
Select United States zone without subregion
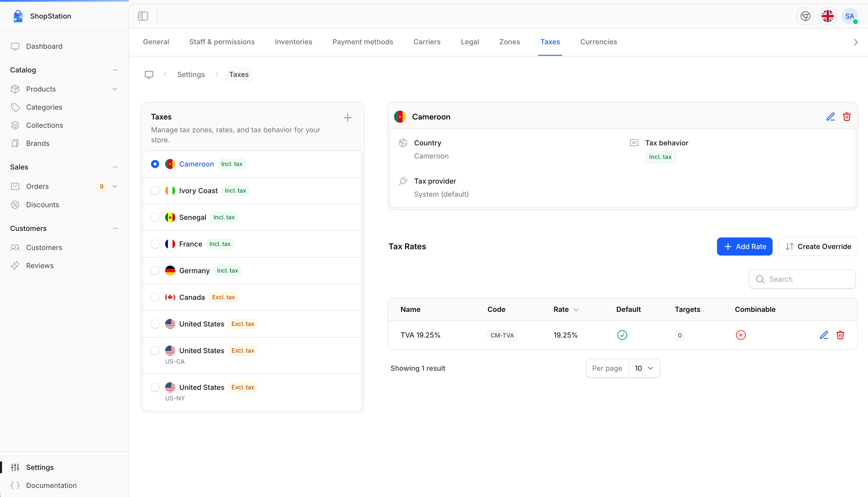155,324
